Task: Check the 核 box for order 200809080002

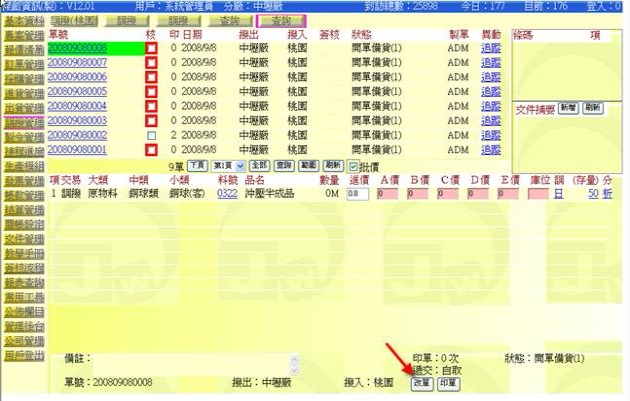Action: (x=151, y=135)
